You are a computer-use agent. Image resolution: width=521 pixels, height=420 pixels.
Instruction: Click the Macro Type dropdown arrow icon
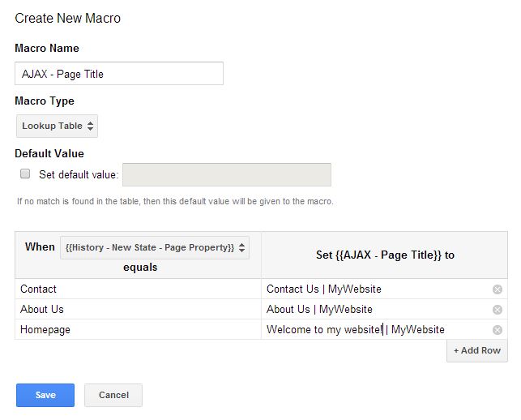pos(90,126)
